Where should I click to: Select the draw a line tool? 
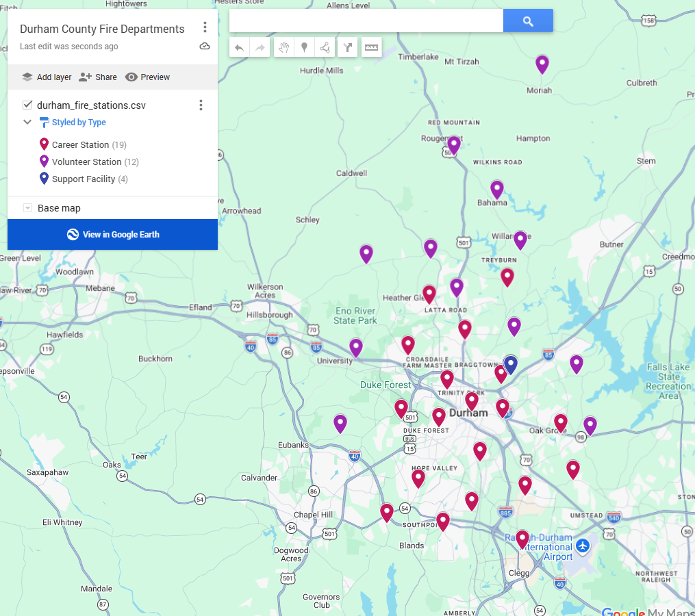pyautogui.click(x=325, y=47)
